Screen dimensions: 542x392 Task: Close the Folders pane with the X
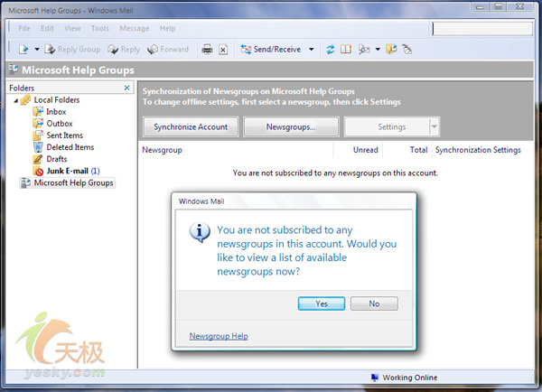pos(126,88)
